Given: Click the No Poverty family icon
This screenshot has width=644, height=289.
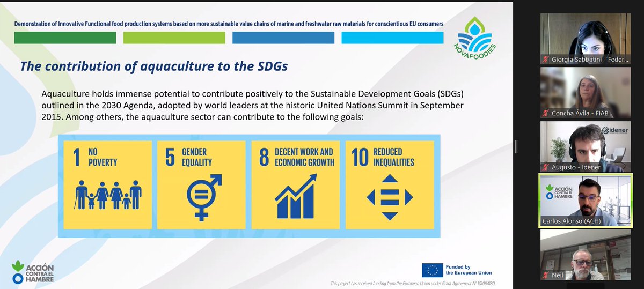Looking at the screenshot, I should pos(108,195).
